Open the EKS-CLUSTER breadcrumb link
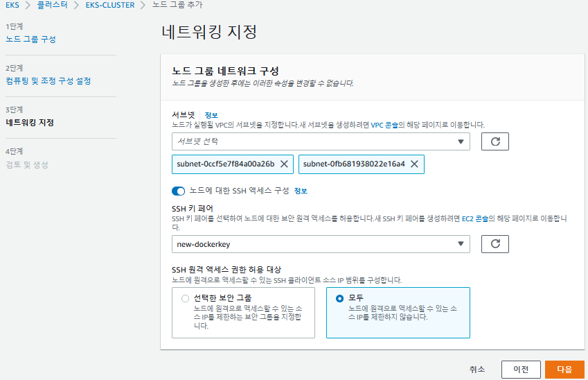 coord(110,5)
